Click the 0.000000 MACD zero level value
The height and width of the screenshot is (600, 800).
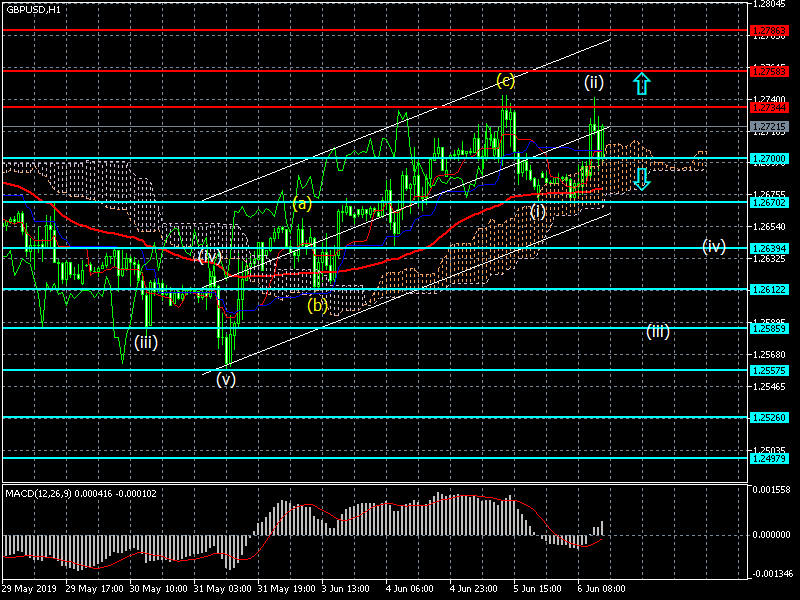771,535
